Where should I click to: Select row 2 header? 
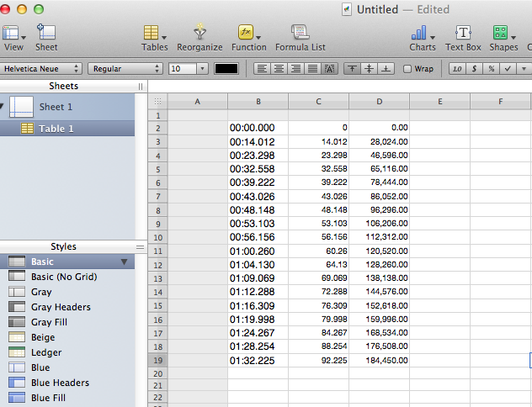(x=157, y=128)
